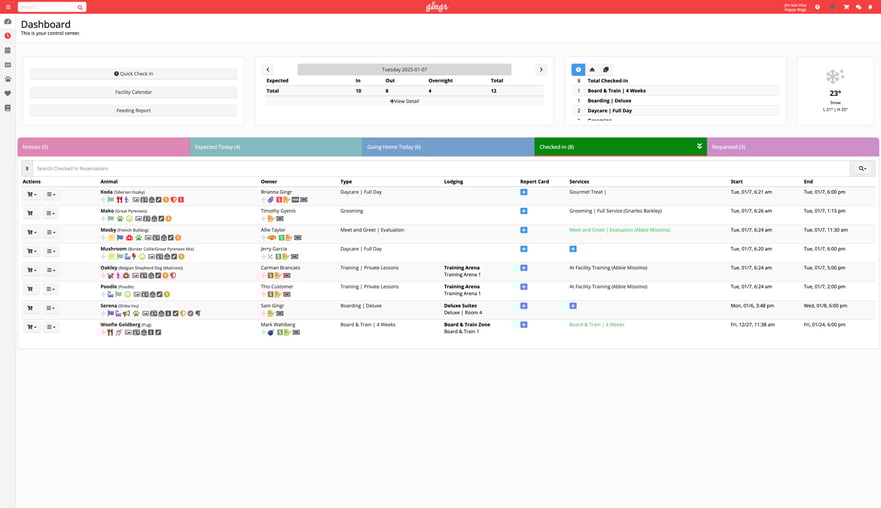This screenshot has height=508, width=881.
Task: Go to next day in date panel
Action: tap(541, 70)
